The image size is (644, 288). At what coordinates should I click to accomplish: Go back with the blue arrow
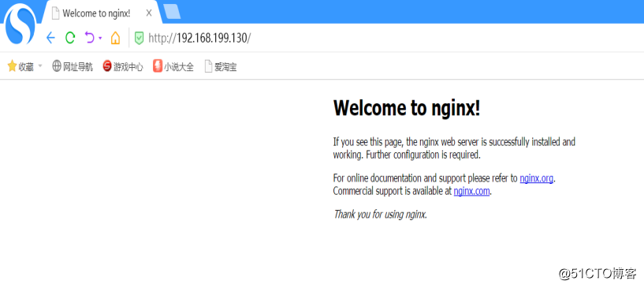click(50, 38)
